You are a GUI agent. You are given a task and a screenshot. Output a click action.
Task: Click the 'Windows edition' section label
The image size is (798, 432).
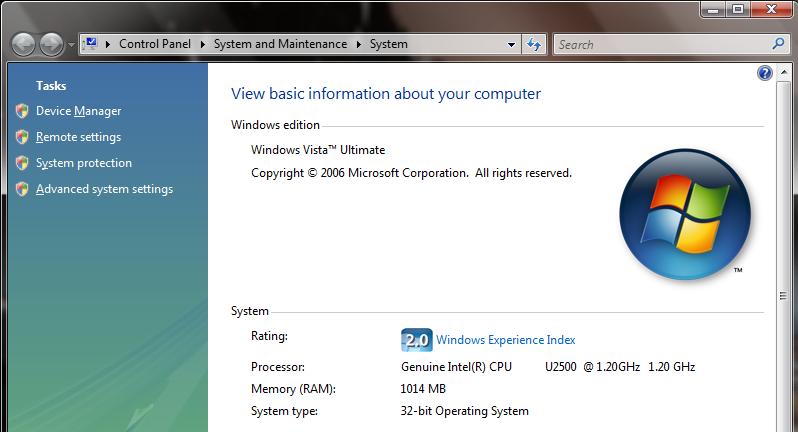pos(275,125)
